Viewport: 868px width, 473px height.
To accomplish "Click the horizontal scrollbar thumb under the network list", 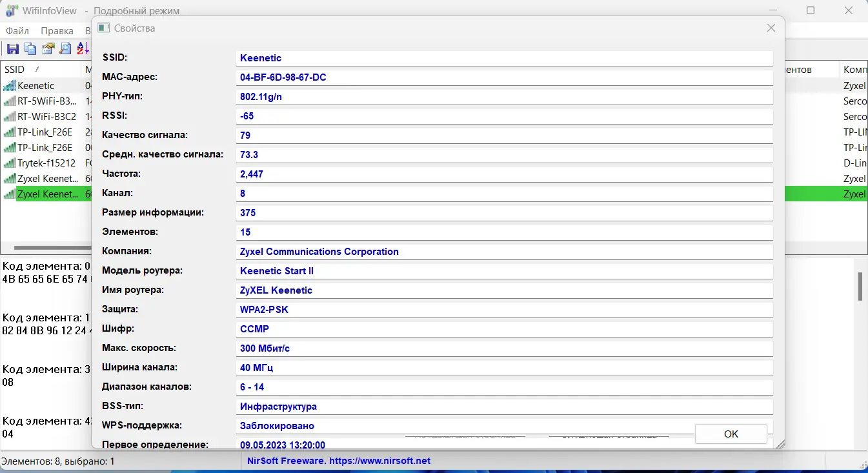I will tap(53, 248).
